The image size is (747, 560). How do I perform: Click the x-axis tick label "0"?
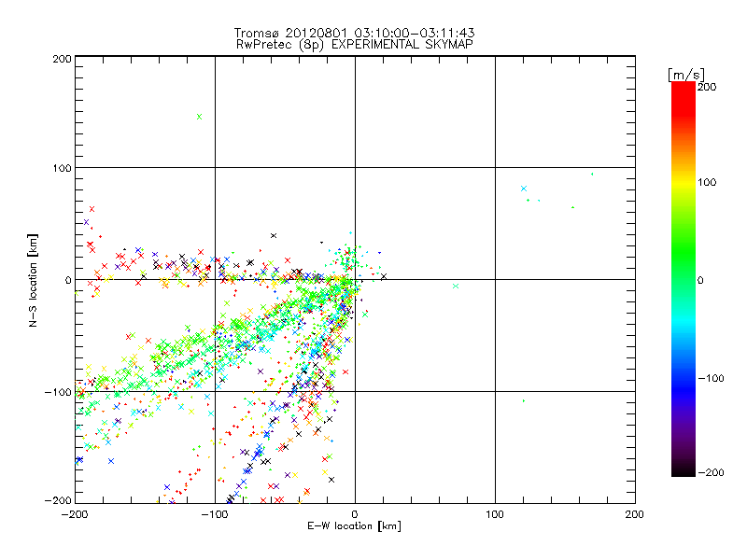355,514
